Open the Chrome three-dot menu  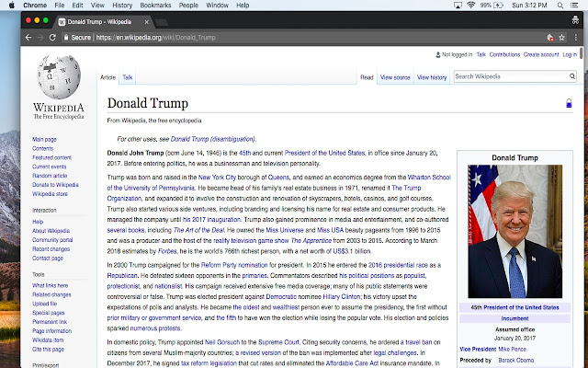(576, 37)
